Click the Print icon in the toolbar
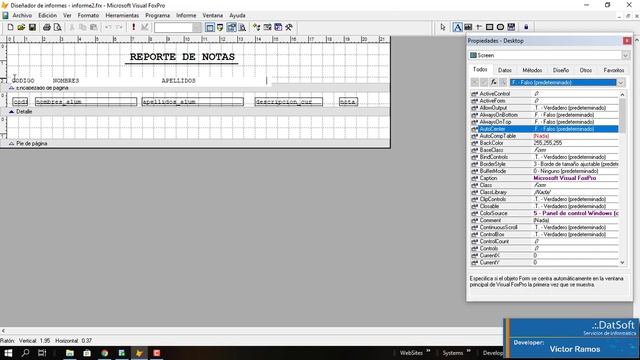 47,27
